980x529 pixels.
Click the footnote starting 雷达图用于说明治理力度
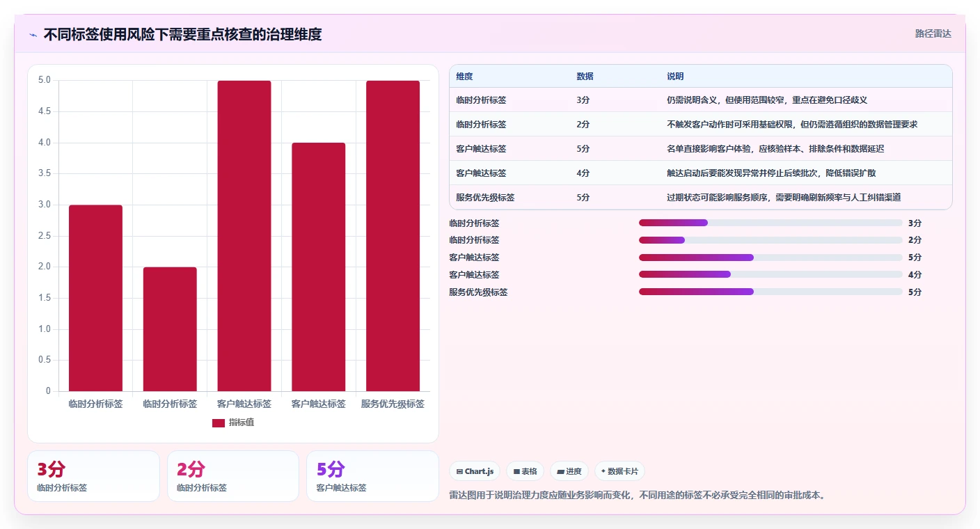coord(638,496)
